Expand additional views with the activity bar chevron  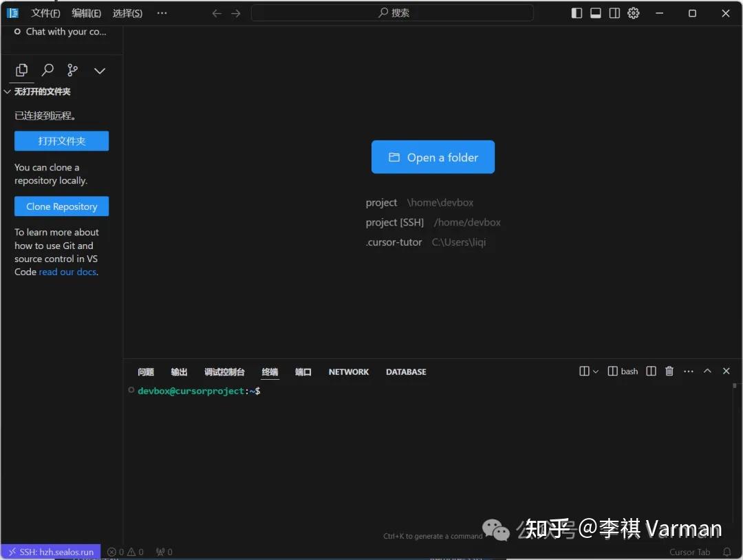coord(99,69)
